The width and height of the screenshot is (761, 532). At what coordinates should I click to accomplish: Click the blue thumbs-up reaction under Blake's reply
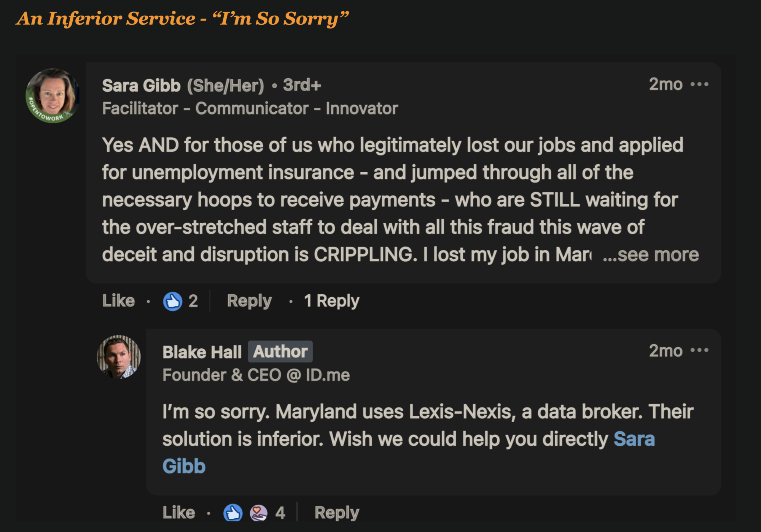233,513
